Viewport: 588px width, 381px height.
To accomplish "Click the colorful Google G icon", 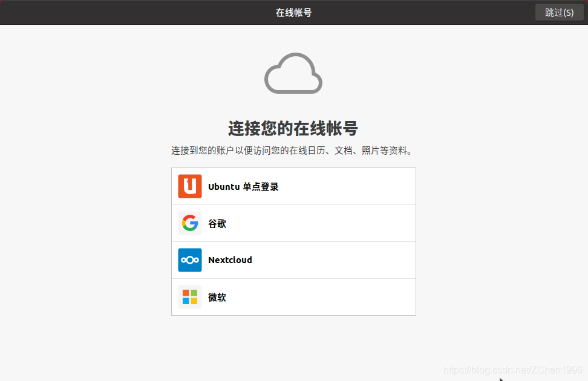I will point(190,223).
